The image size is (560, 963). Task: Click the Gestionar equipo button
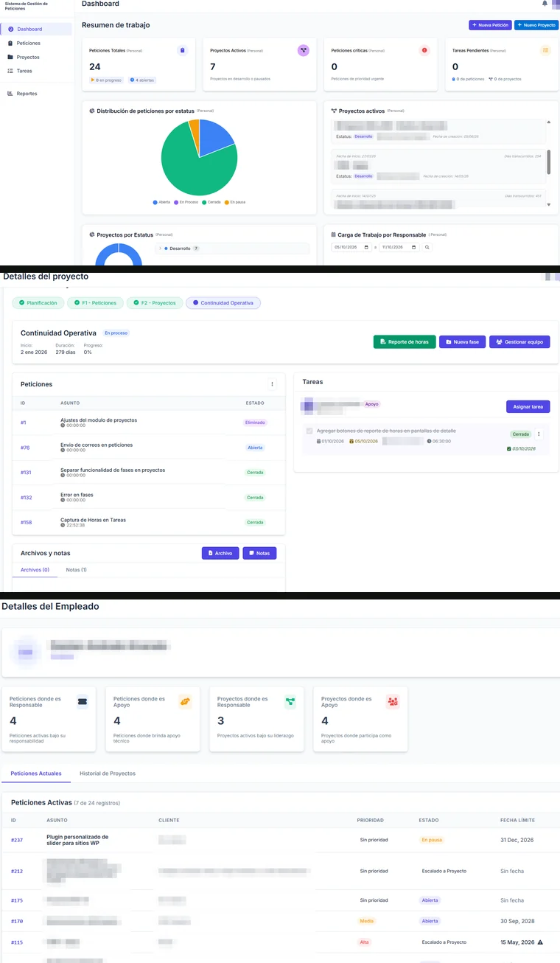click(519, 342)
